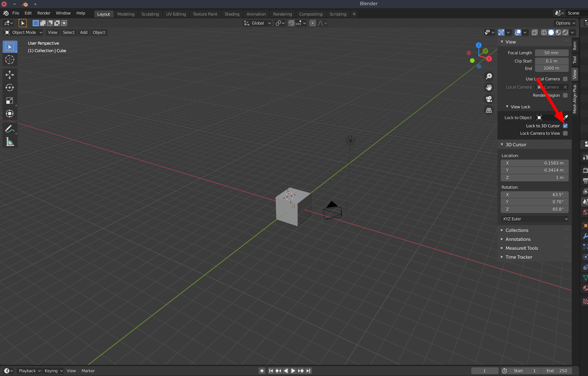The height and width of the screenshot is (376, 588).
Task: Expand the Time Tracker panel
Action: click(502, 257)
